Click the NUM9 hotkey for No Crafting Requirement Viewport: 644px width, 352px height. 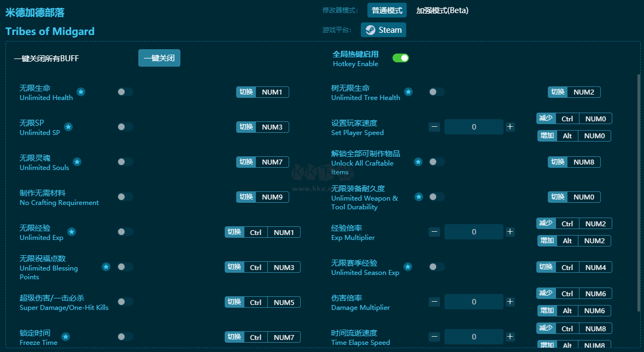tap(262, 197)
